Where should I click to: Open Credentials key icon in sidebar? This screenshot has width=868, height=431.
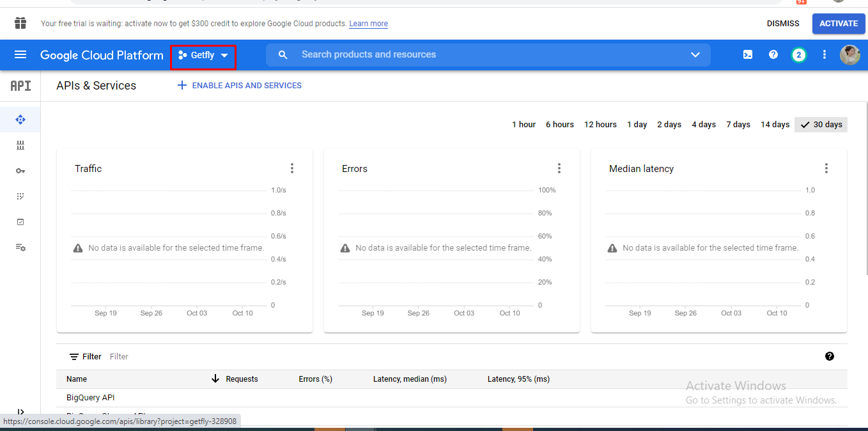click(x=20, y=171)
